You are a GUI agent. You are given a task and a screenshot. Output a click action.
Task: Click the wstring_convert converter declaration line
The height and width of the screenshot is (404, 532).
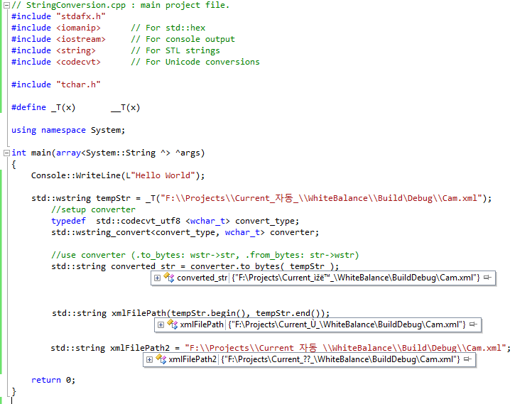(185, 233)
